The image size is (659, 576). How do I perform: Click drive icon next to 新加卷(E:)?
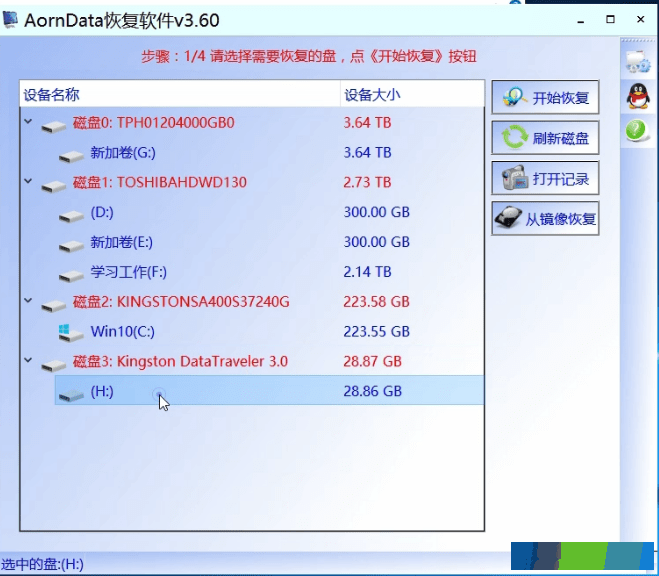click(71, 246)
